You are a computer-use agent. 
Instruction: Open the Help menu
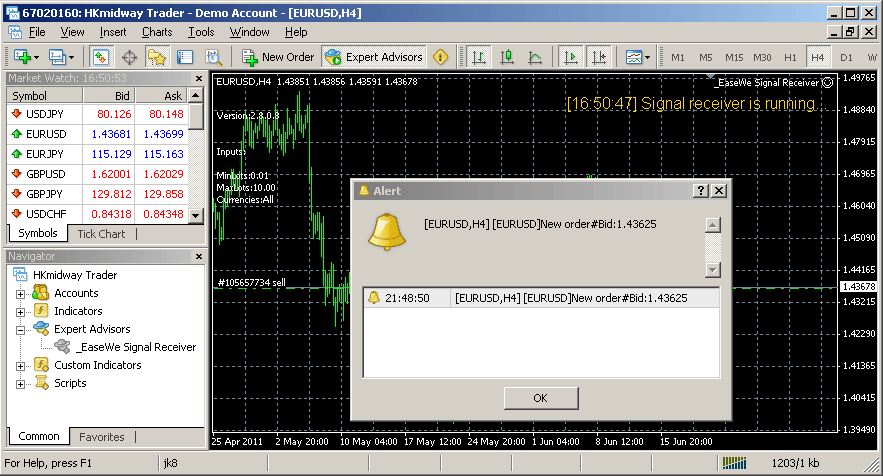(x=296, y=32)
